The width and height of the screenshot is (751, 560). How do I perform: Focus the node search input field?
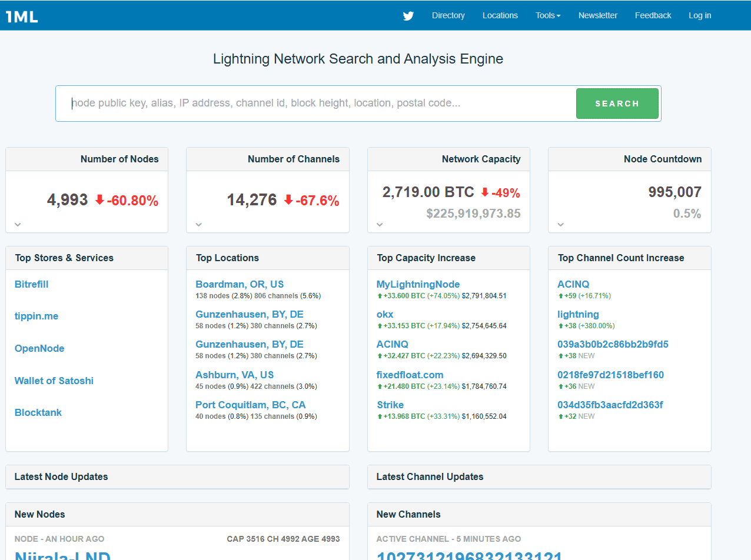(x=318, y=104)
